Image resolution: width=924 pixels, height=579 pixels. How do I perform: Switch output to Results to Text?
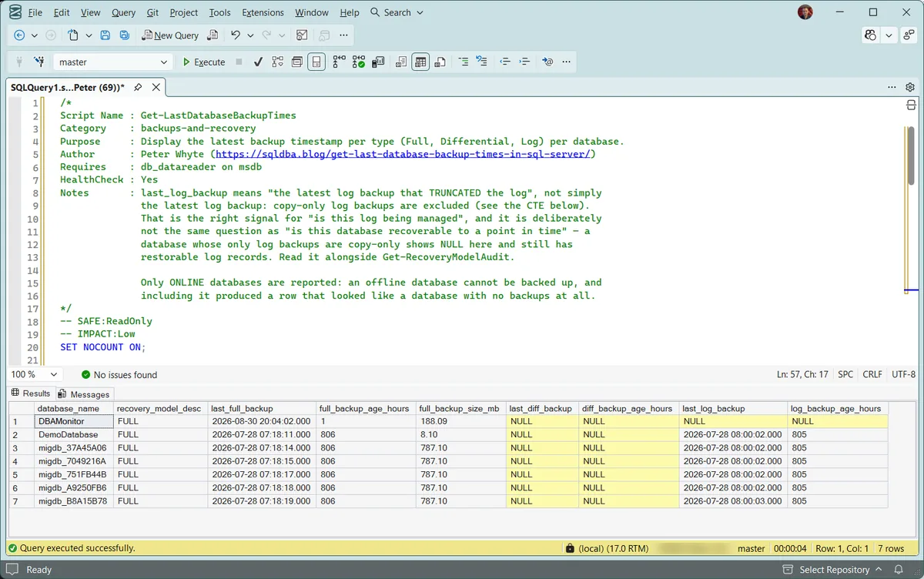pyautogui.click(x=401, y=62)
